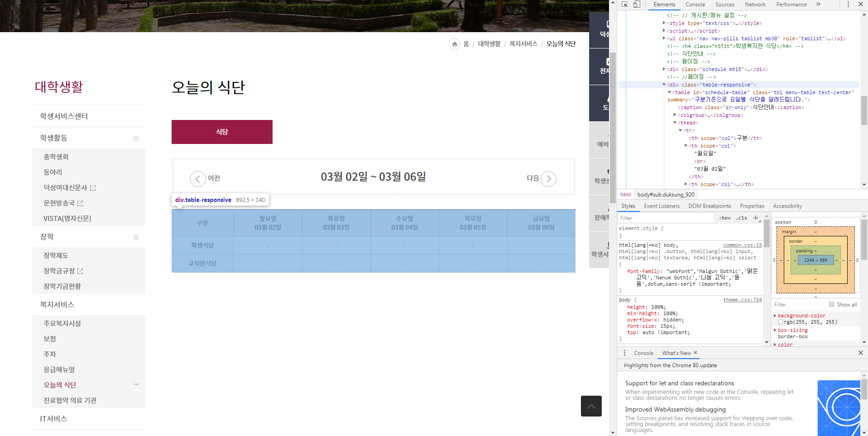Close the console drawer

coord(861,353)
